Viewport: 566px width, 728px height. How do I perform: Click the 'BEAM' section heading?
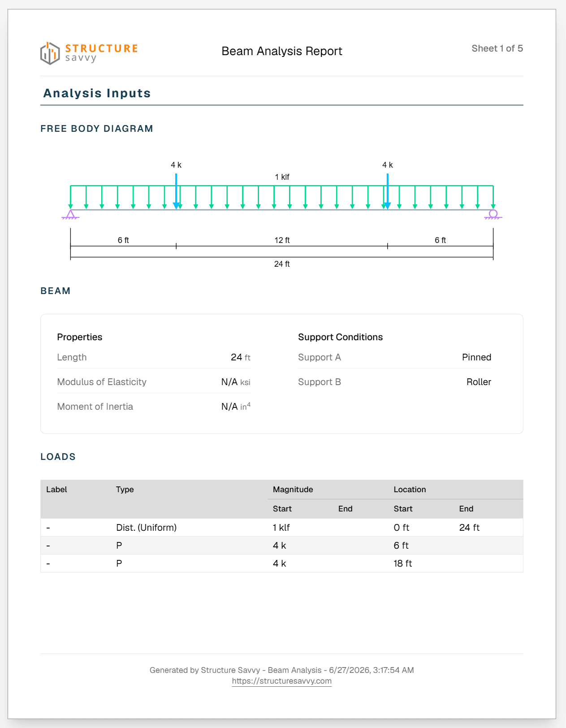click(x=56, y=291)
